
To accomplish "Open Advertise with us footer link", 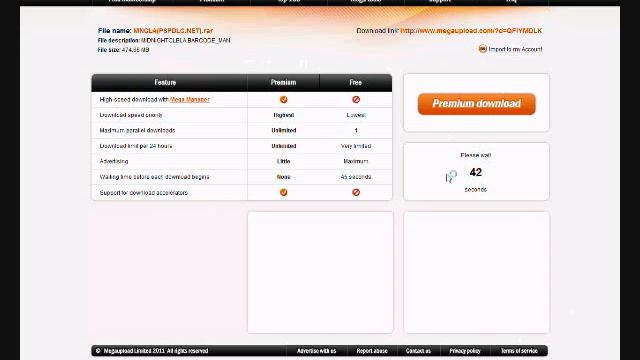I will tap(316, 351).
